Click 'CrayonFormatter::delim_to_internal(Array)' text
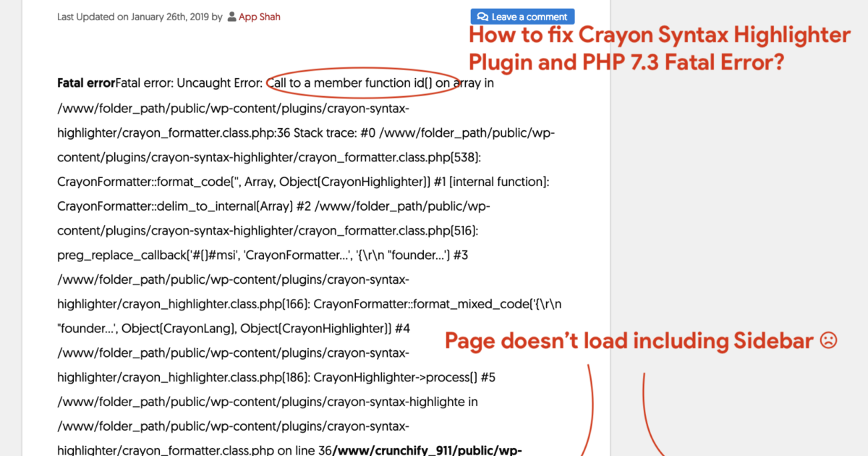Viewport: 868px width, 456px height. click(x=175, y=206)
